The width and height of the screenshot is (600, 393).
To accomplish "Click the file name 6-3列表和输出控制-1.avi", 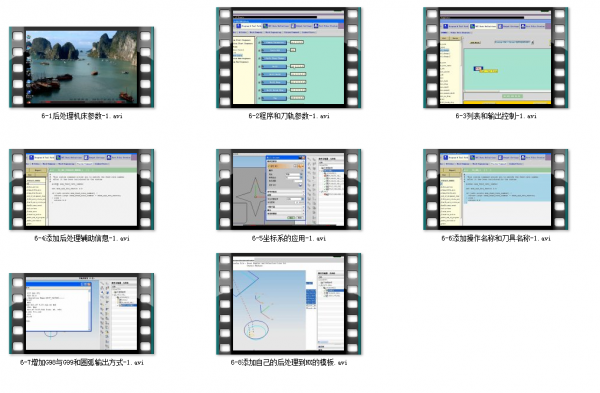I will 496,116.
